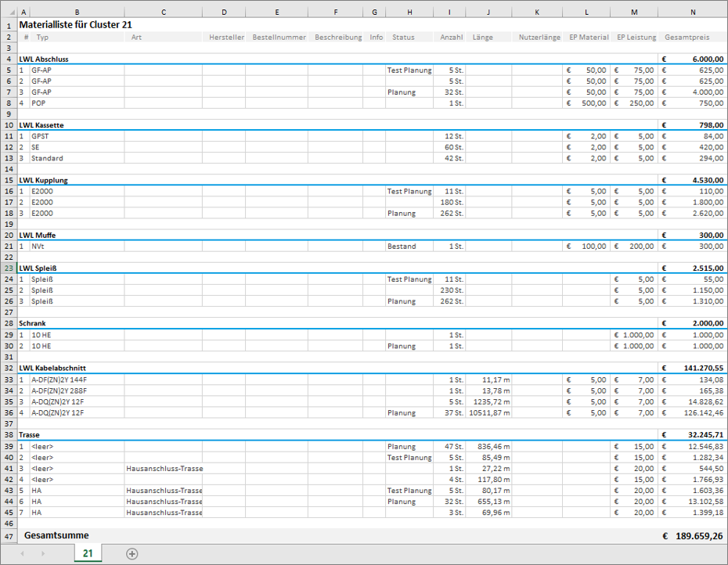Select cell 'A-DF(ZN)2Y 288F'

coord(77,391)
